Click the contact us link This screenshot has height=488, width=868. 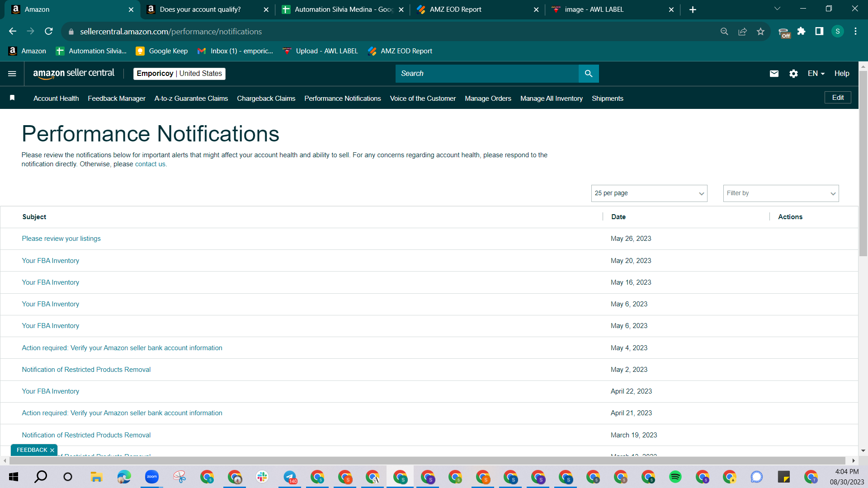click(150, 164)
